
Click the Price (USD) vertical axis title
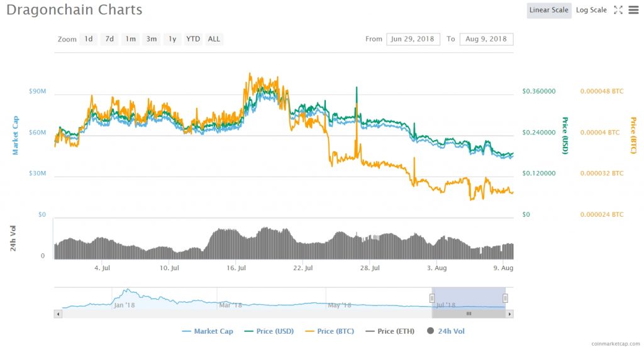point(565,135)
